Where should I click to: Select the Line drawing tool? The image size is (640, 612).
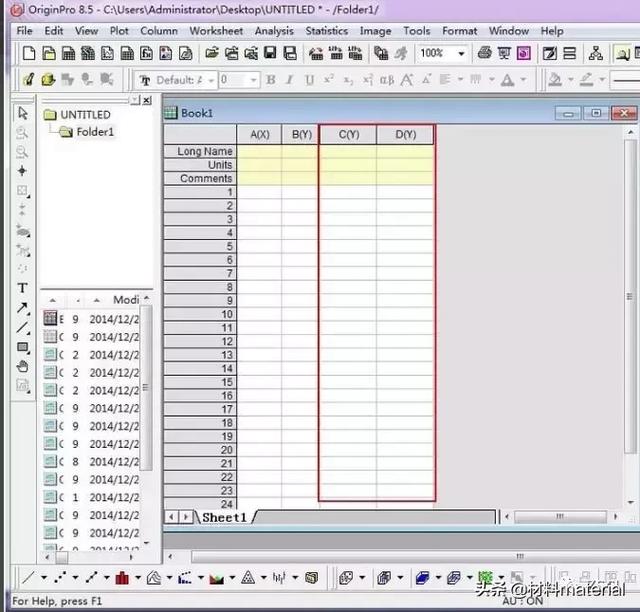(x=22, y=327)
